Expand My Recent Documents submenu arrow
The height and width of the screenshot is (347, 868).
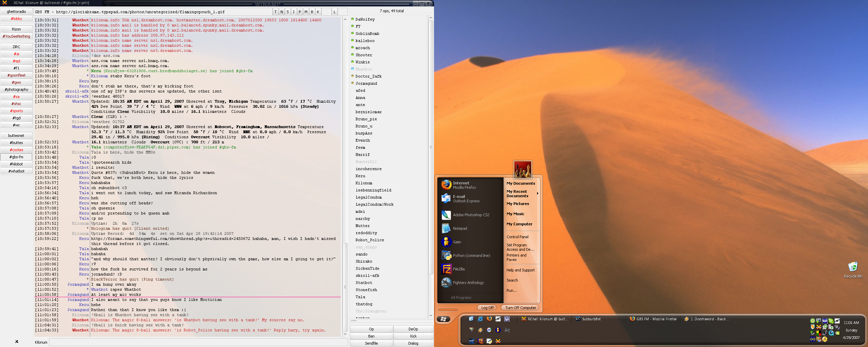point(537,193)
